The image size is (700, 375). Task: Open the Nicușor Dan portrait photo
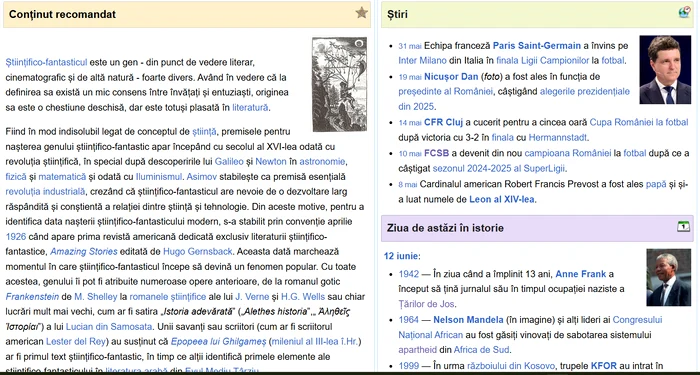665,70
